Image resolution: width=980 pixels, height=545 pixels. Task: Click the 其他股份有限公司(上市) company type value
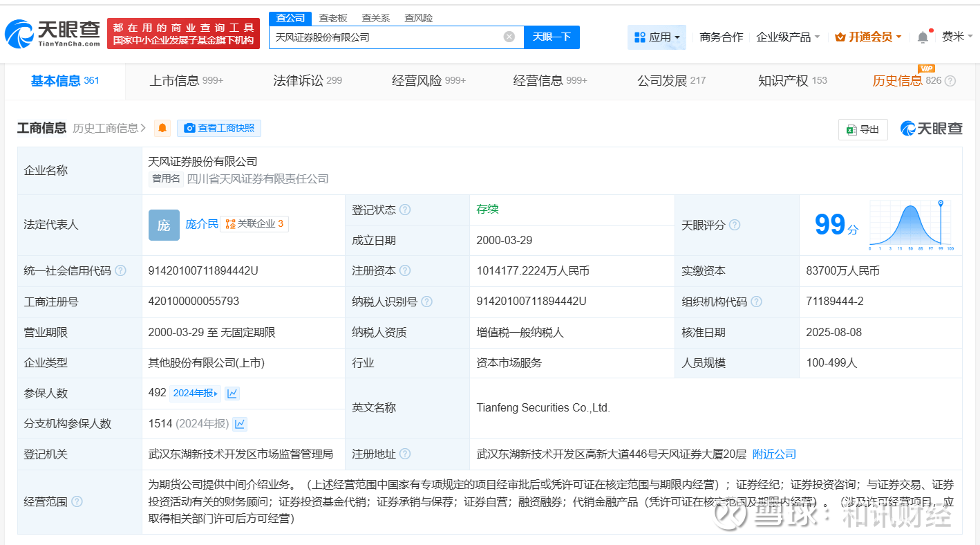point(206,363)
